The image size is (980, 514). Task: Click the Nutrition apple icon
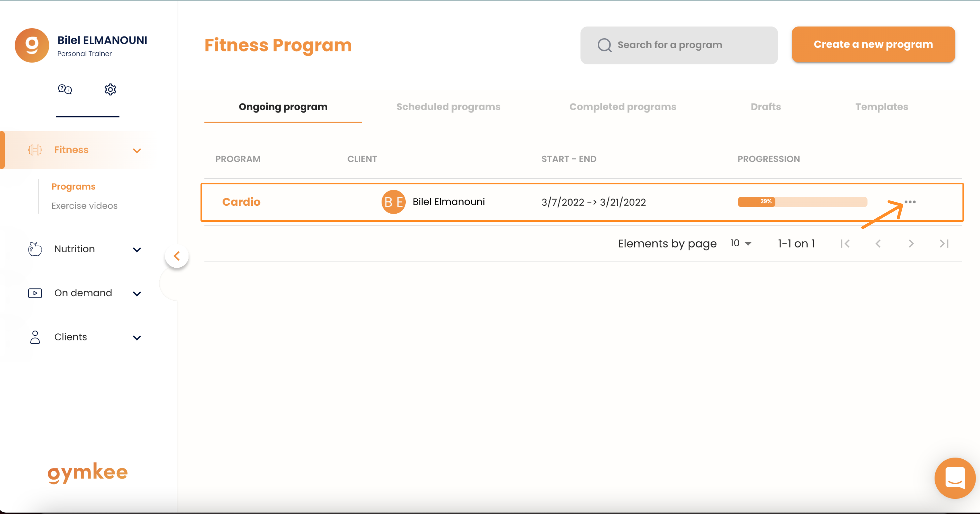tap(35, 249)
